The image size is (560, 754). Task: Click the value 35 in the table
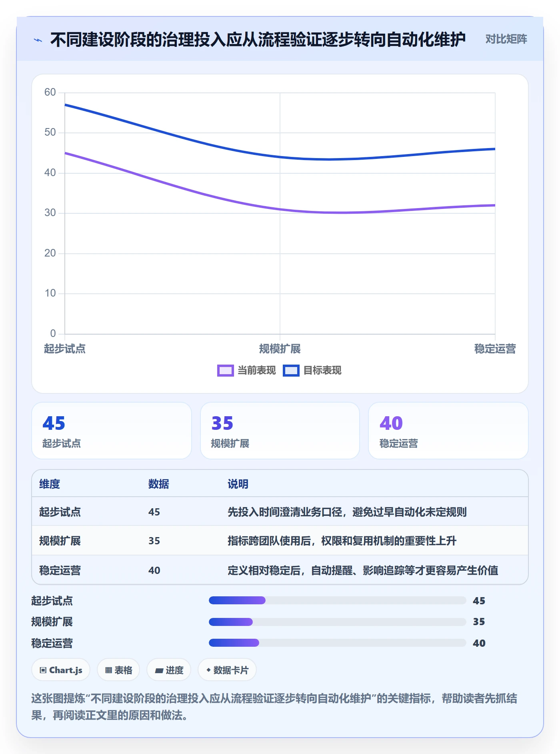coord(154,541)
